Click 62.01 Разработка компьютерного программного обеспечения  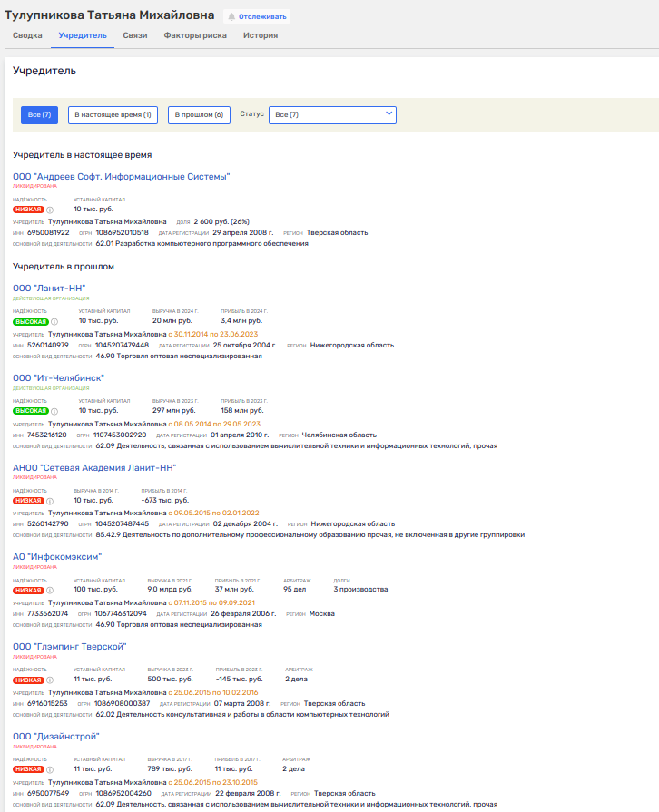click(202, 244)
